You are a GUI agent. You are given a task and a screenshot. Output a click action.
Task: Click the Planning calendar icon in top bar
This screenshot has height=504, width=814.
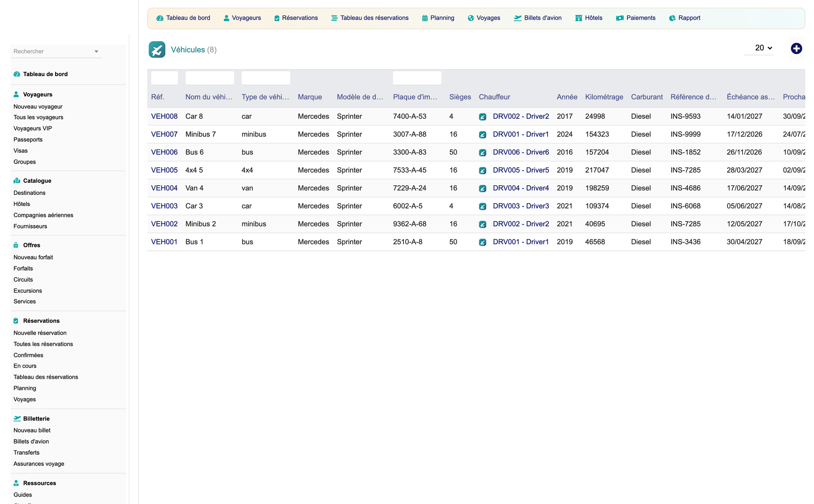(425, 18)
